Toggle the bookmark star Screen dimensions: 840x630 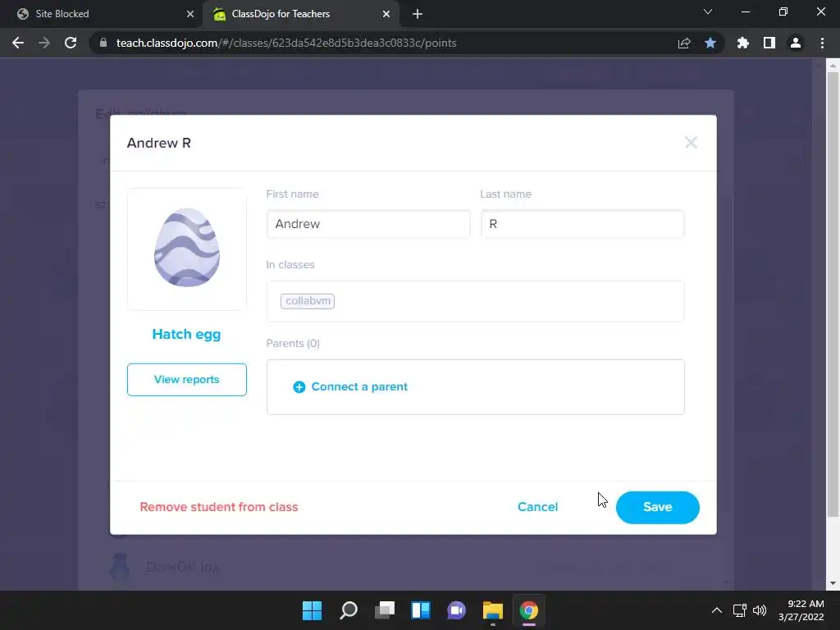click(x=710, y=43)
